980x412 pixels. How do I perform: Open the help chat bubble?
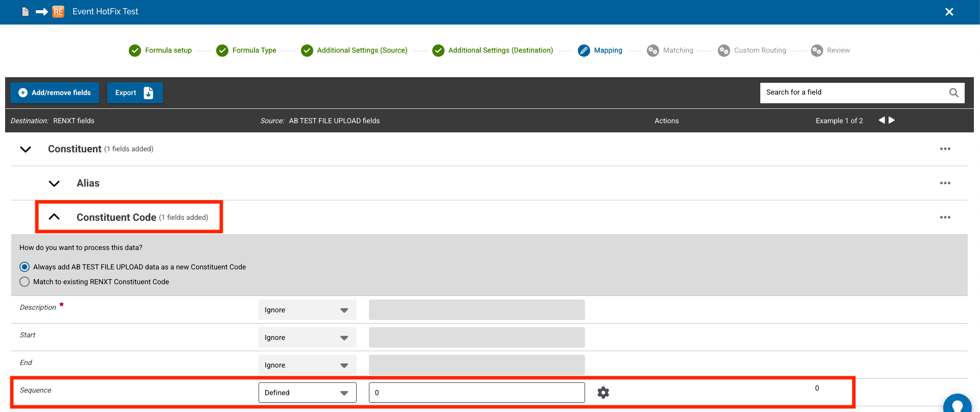(958, 404)
